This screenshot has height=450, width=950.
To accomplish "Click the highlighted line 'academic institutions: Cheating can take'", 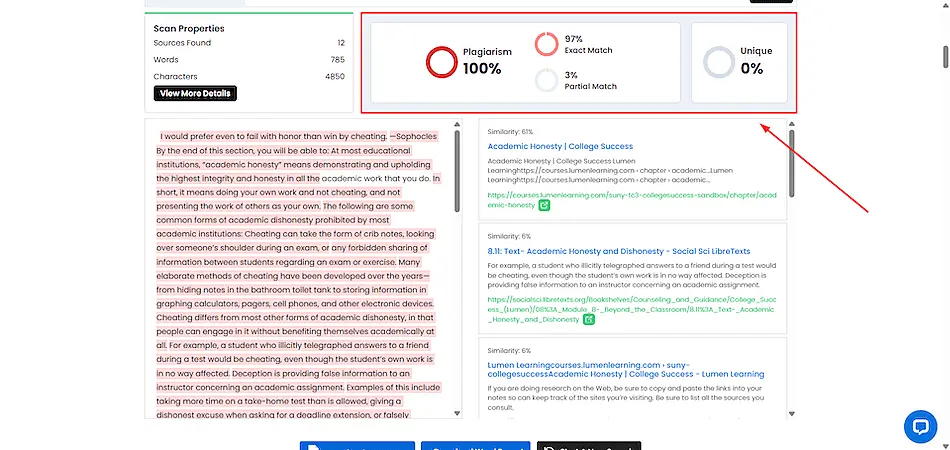I will click(x=295, y=234).
